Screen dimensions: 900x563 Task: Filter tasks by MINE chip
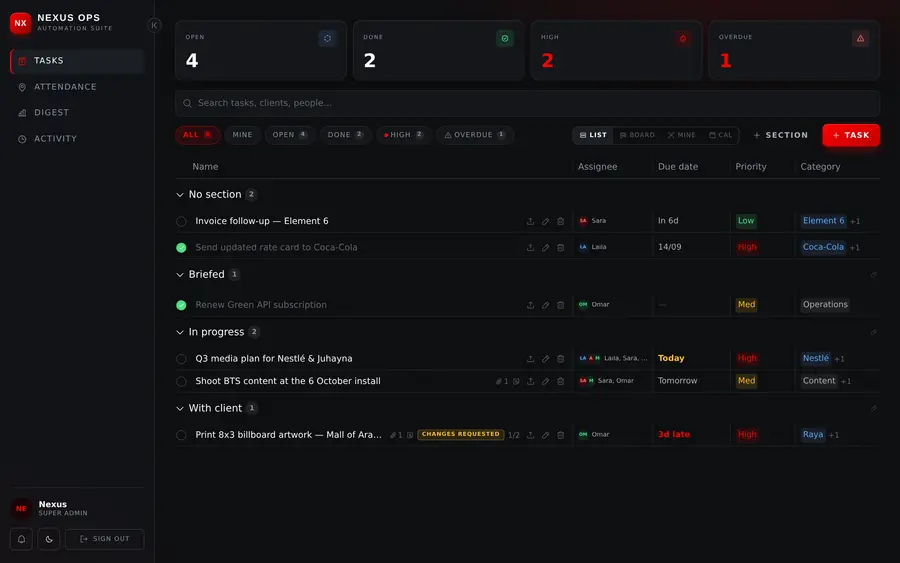pos(242,135)
